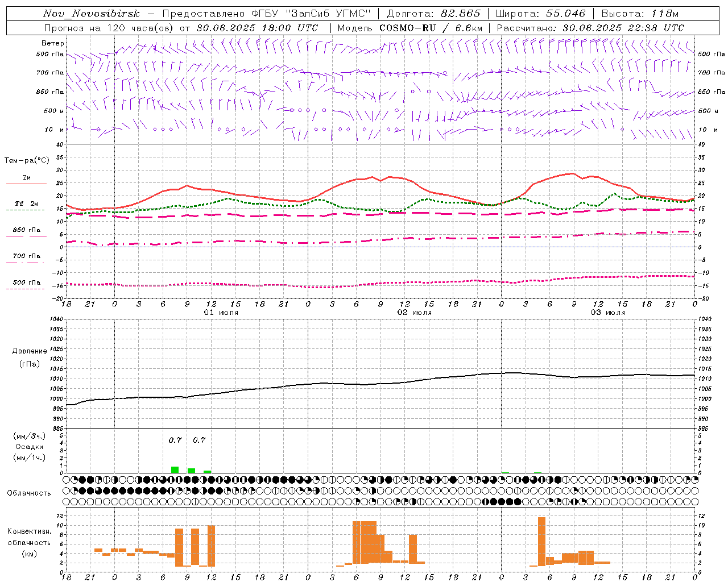Click the Облачность cloud cover label
The image size is (728, 582).
click(29, 493)
